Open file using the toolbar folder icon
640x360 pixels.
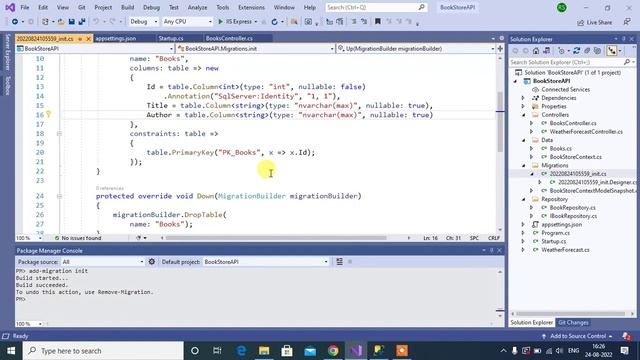pos(61,22)
